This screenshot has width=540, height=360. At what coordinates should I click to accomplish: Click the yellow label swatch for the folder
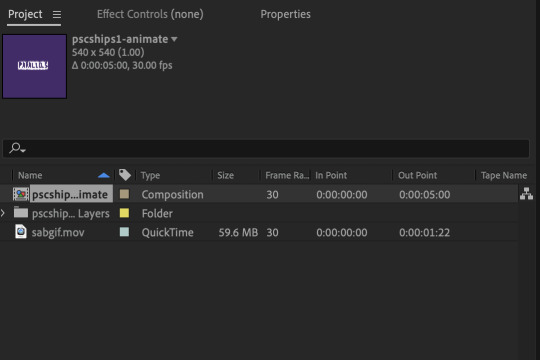124,213
